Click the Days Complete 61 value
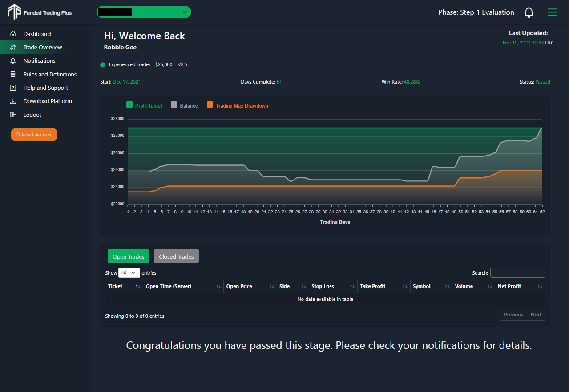The height and width of the screenshot is (392, 569). 279,82
